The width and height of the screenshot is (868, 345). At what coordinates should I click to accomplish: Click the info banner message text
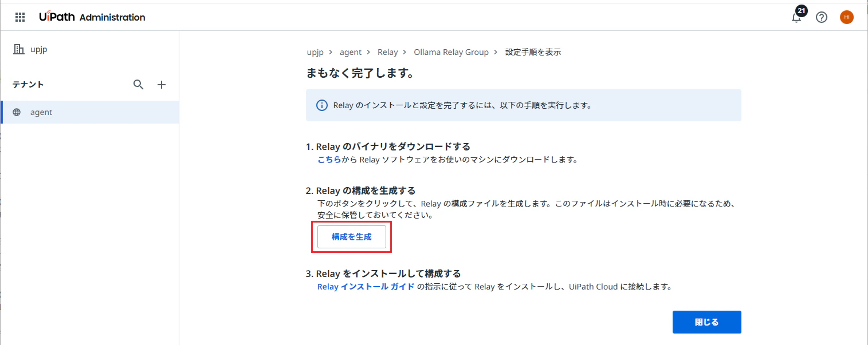tap(462, 105)
